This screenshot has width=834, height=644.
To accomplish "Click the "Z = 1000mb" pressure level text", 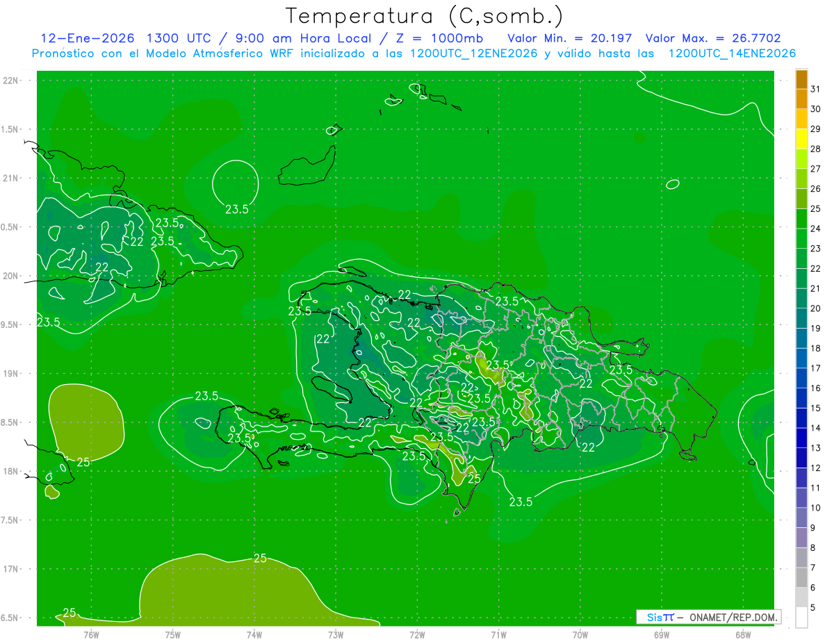I will [441, 38].
